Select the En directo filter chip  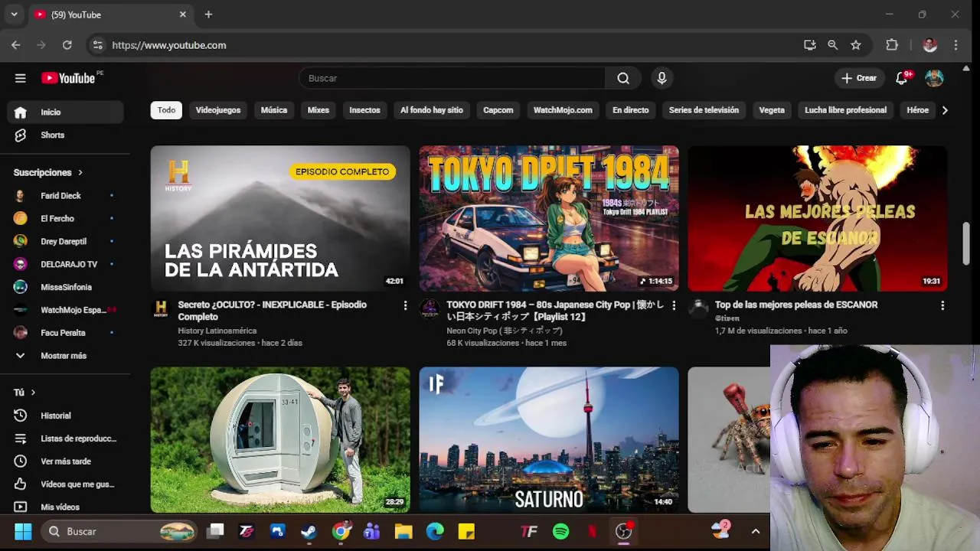coord(630,110)
